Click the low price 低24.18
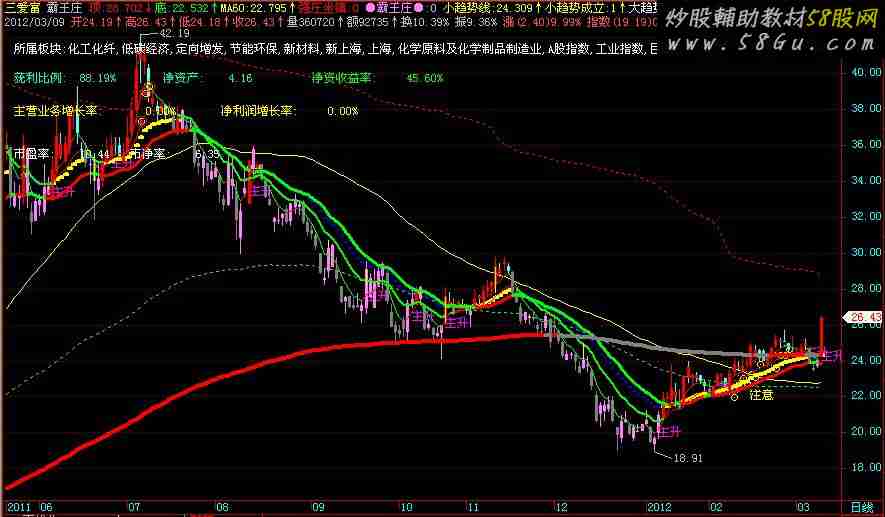 coord(199,23)
